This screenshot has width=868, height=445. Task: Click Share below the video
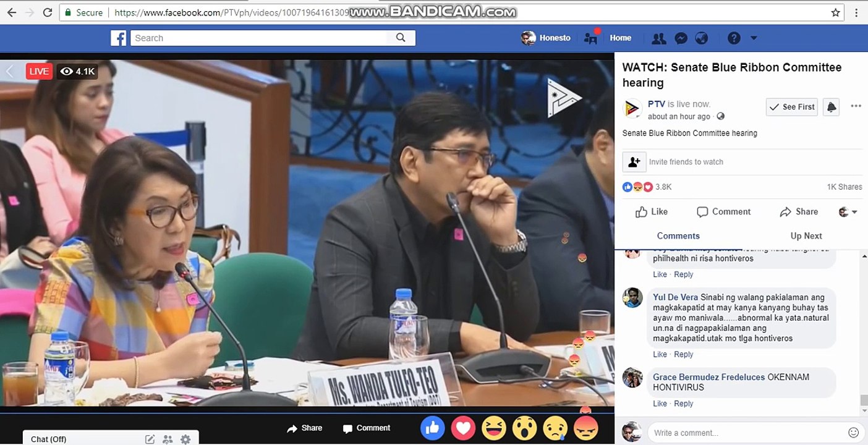click(304, 428)
